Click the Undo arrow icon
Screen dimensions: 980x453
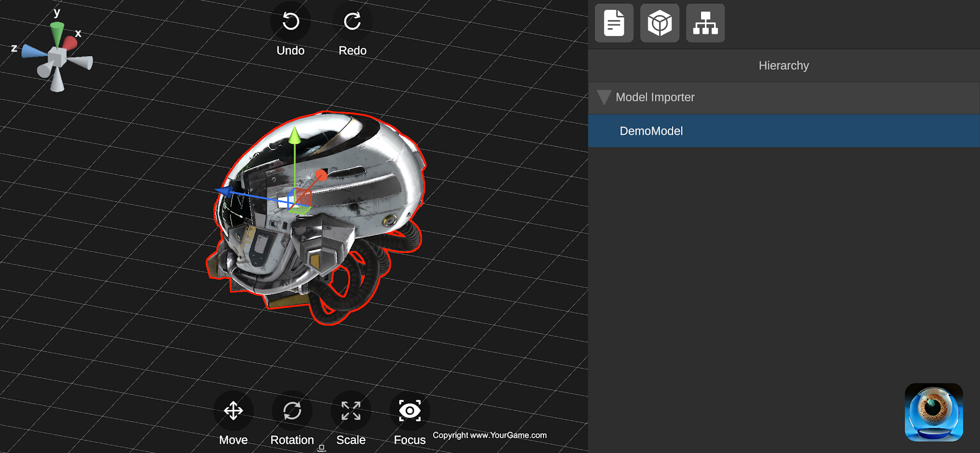click(x=290, y=22)
